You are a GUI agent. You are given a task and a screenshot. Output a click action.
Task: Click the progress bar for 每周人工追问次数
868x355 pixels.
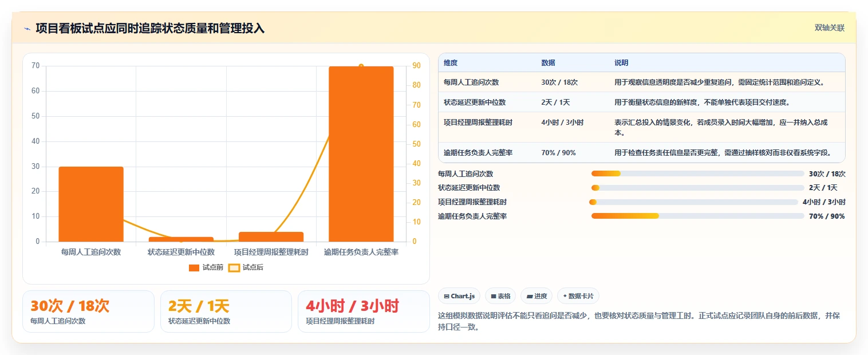[698, 173]
